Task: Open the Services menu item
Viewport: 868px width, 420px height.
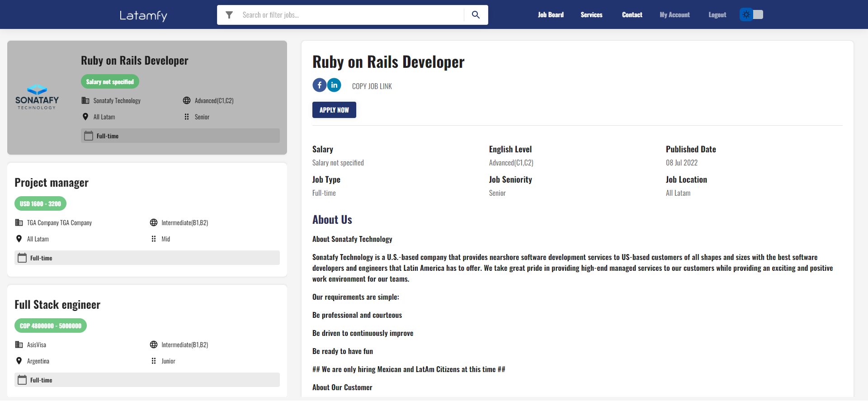Action: click(591, 15)
